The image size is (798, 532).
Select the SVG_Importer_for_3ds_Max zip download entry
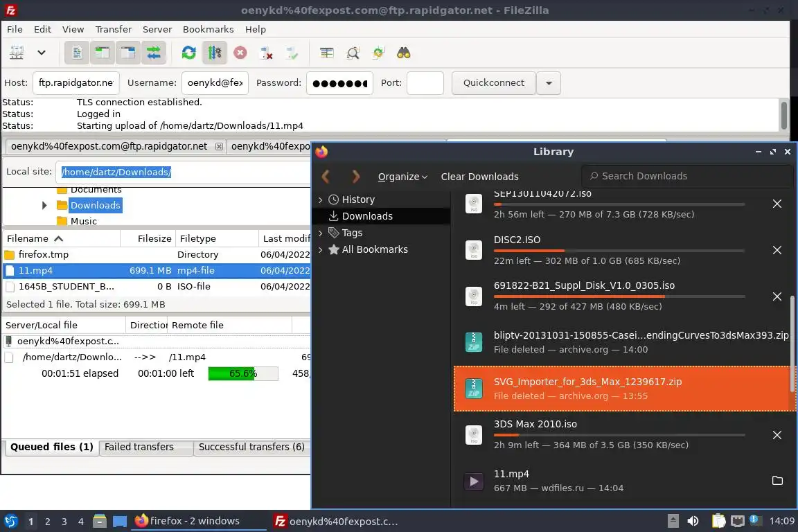pyautogui.click(x=623, y=389)
